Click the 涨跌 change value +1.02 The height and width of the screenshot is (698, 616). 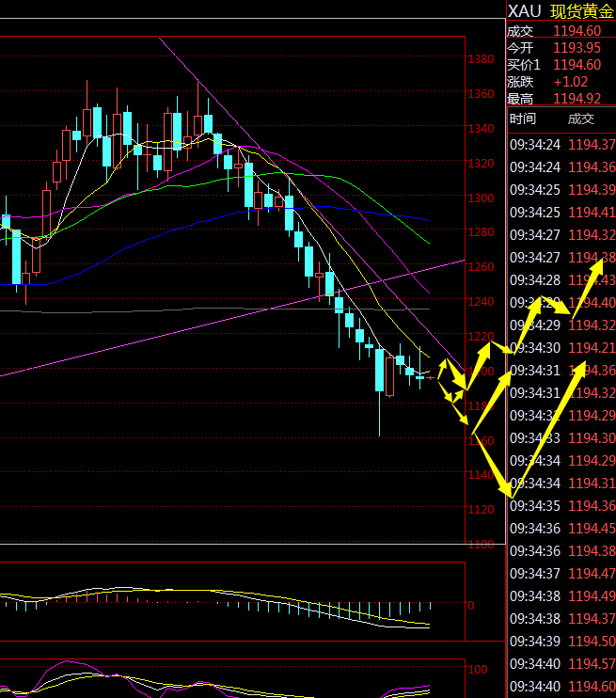click(x=571, y=82)
